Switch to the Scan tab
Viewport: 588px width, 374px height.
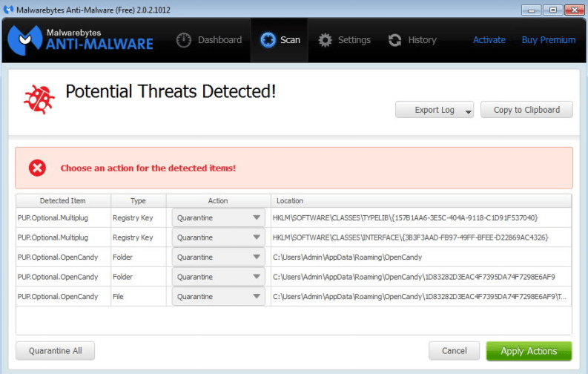click(280, 40)
